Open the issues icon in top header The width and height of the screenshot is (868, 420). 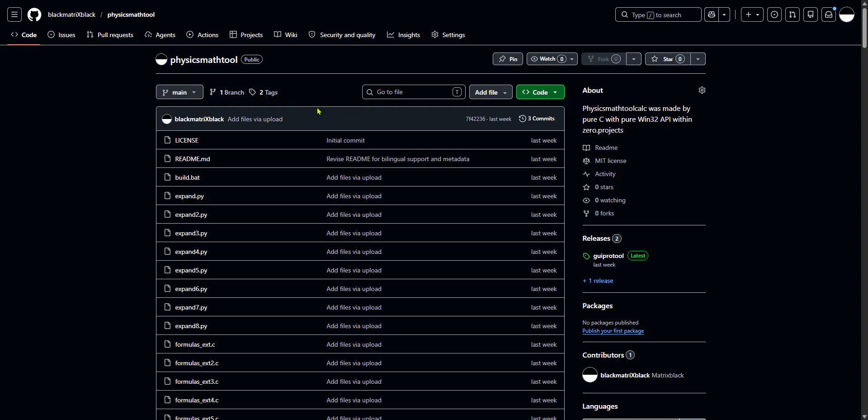pyautogui.click(x=774, y=14)
